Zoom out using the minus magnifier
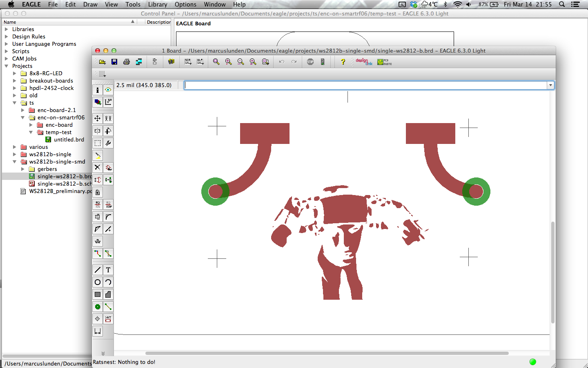588x368 pixels. [x=241, y=62]
